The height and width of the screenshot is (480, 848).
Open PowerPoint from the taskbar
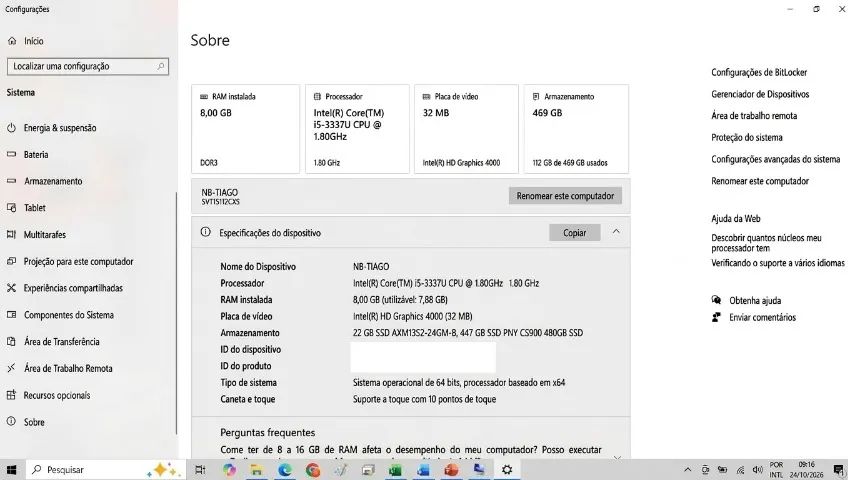[451, 470]
